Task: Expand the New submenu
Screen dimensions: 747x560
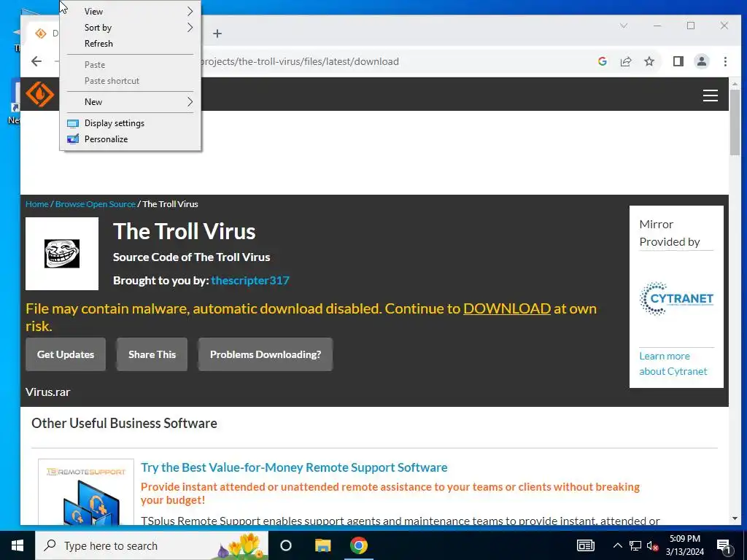Action: tap(130, 102)
